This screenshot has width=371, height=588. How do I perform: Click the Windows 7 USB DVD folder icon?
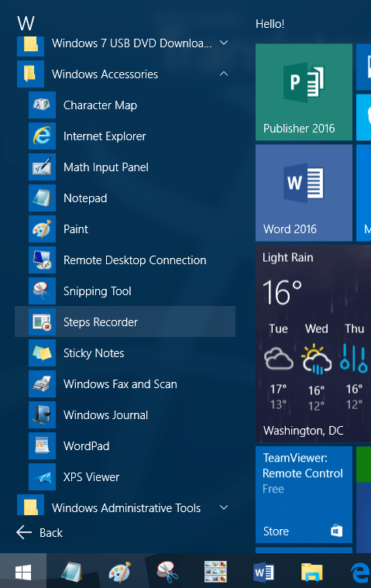30,46
